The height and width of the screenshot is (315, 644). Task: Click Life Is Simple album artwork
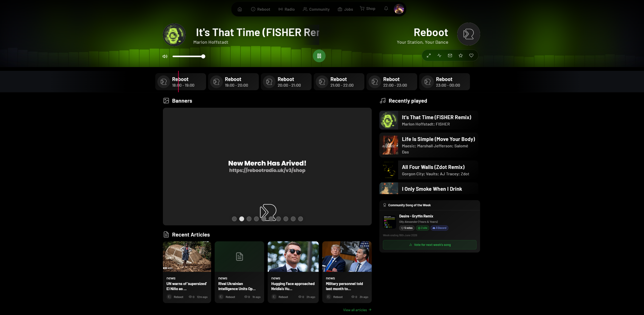tap(389, 145)
